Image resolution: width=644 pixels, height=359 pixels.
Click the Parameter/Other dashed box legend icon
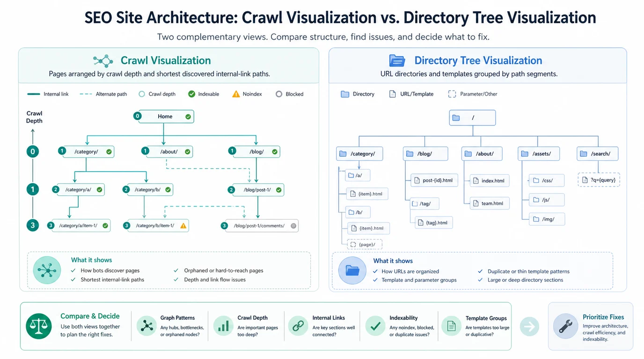pos(452,94)
